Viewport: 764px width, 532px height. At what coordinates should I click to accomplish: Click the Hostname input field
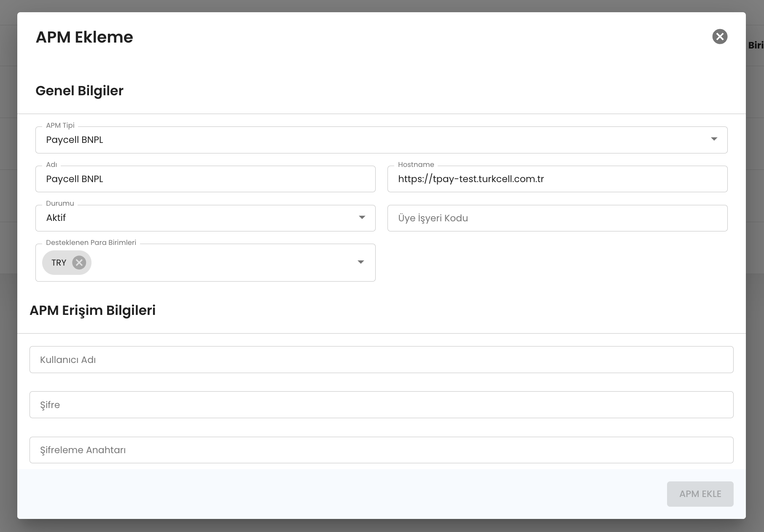pyautogui.click(x=557, y=179)
